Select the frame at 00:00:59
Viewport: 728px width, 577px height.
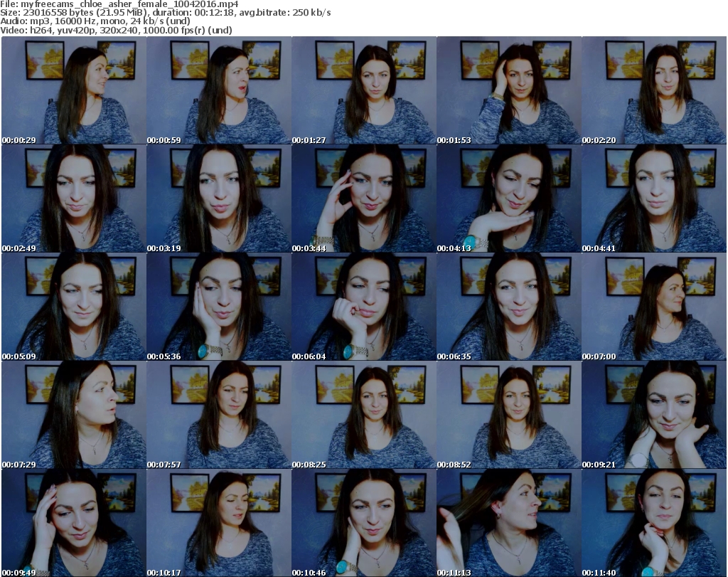click(x=218, y=91)
